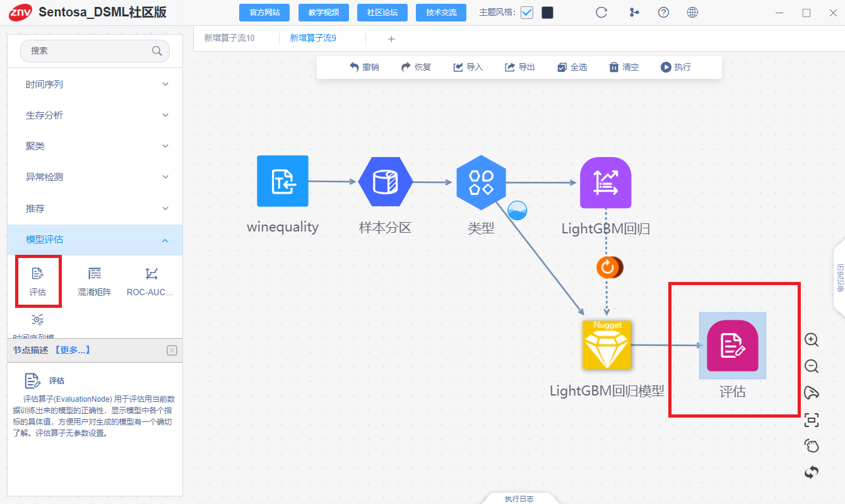
Task: Expand the 生存分析 category
Action: coord(95,115)
